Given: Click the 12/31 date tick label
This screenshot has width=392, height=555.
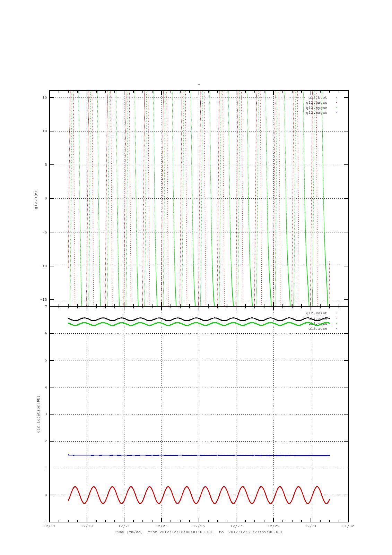Looking at the screenshot, I should 311,526.
